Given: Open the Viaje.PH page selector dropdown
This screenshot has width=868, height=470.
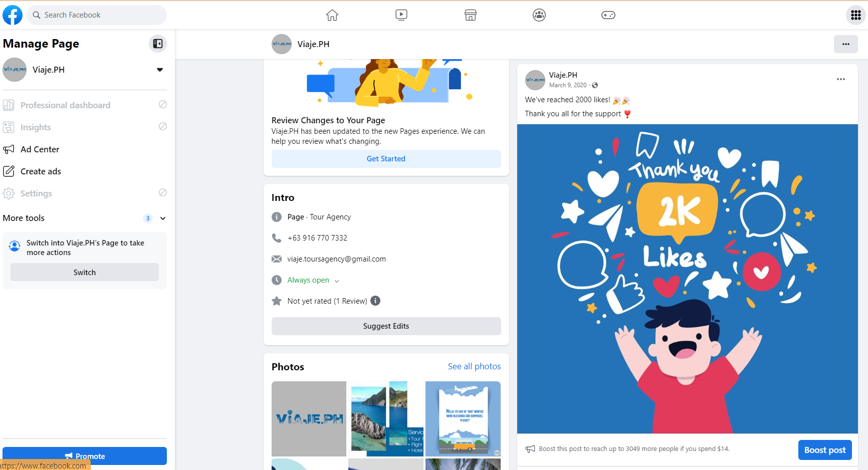Looking at the screenshot, I should [x=160, y=70].
